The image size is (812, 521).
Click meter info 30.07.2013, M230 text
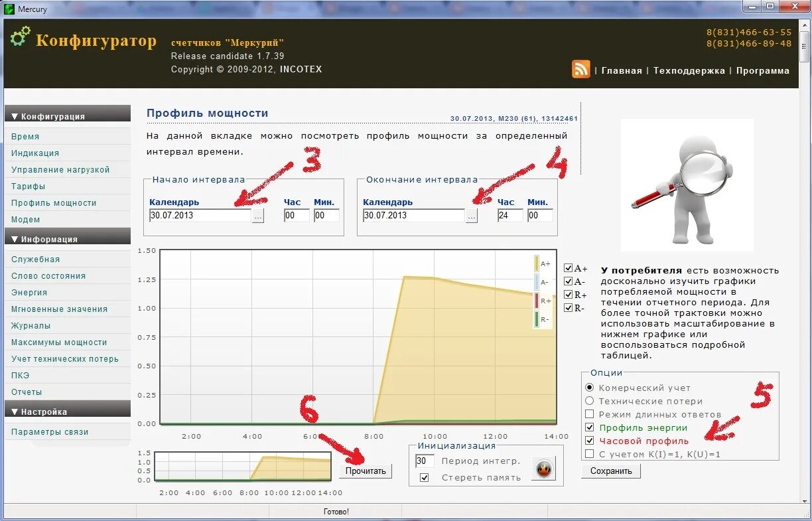point(514,119)
